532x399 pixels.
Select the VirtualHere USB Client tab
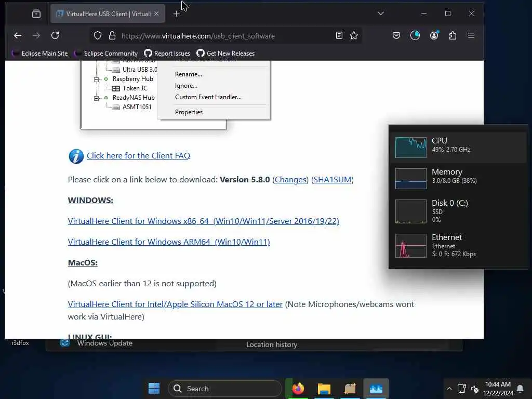pyautogui.click(x=108, y=14)
